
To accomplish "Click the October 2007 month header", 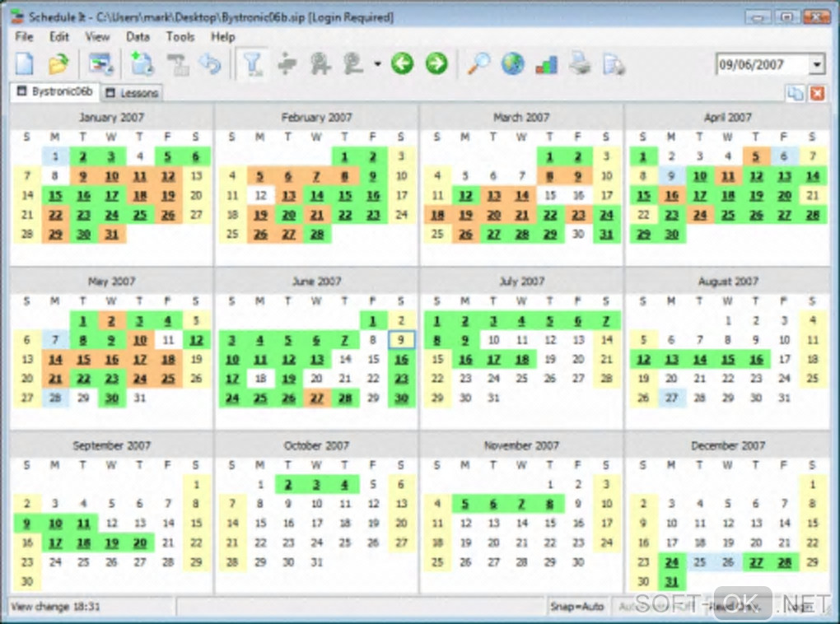I will click(316, 445).
